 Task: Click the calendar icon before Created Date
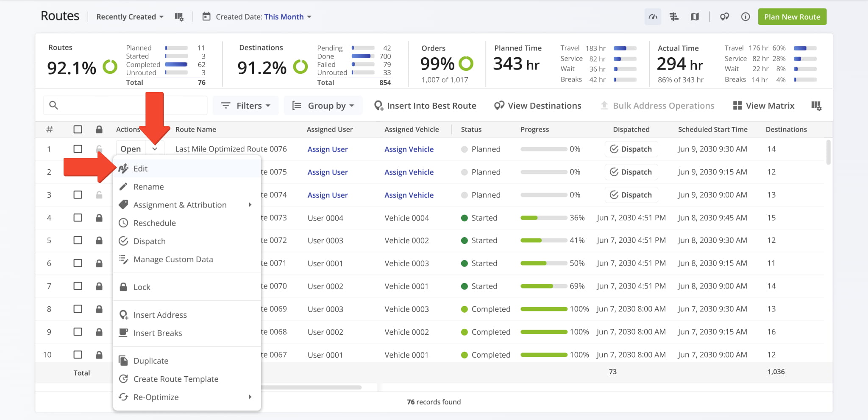[x=206, y=17]
